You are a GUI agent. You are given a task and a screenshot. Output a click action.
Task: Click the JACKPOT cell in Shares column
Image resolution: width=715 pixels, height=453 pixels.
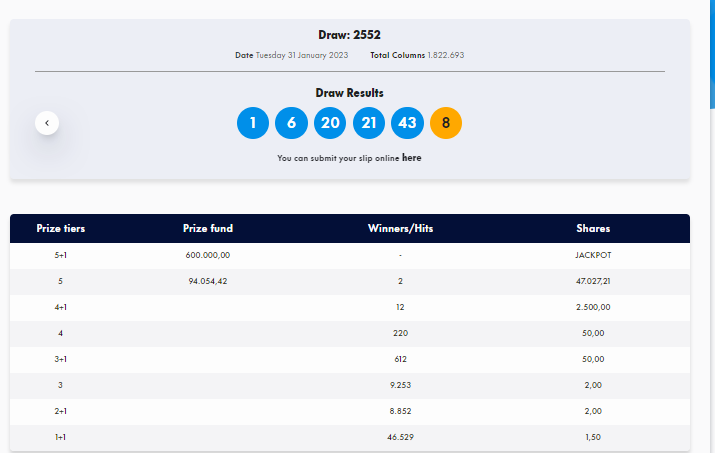click(593, 255)
